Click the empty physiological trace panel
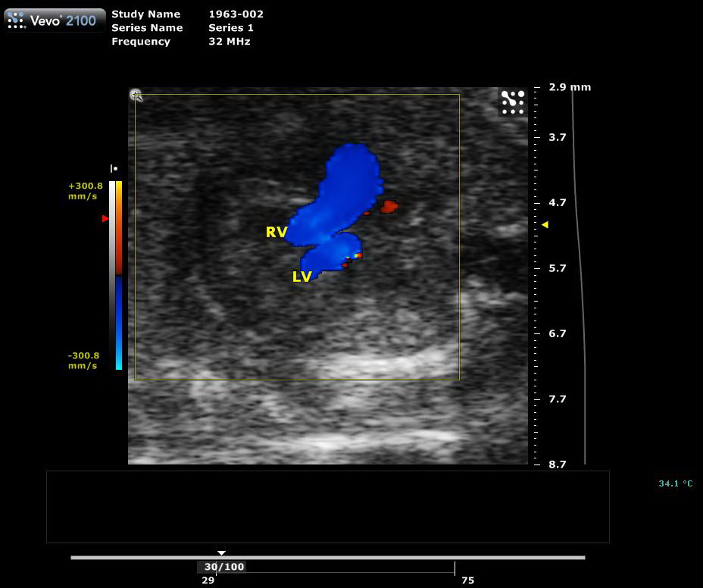 [x=328, y=507]
